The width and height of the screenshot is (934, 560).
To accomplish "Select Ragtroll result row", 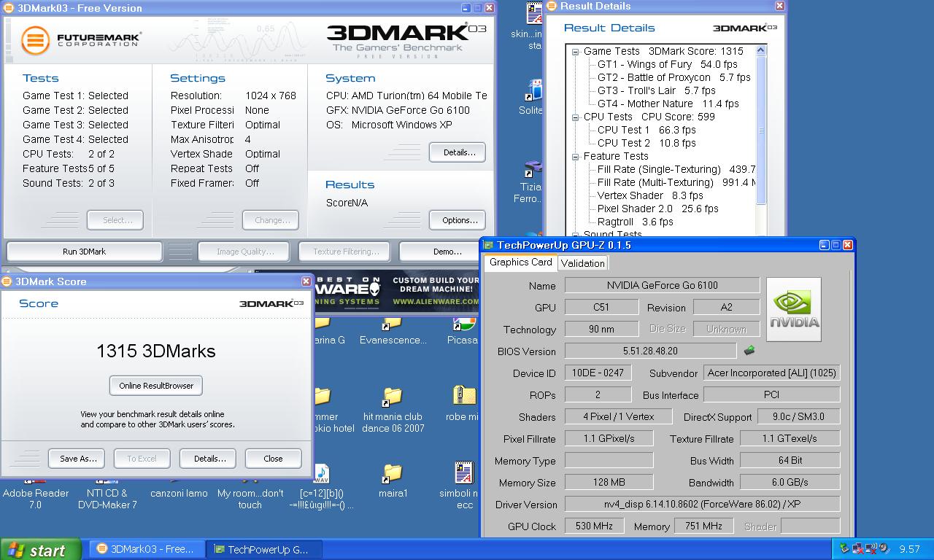I will point(635,222).
